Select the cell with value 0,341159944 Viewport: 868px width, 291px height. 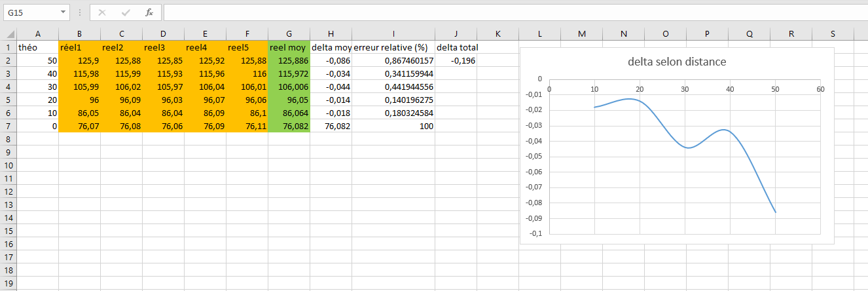[393, 73]
